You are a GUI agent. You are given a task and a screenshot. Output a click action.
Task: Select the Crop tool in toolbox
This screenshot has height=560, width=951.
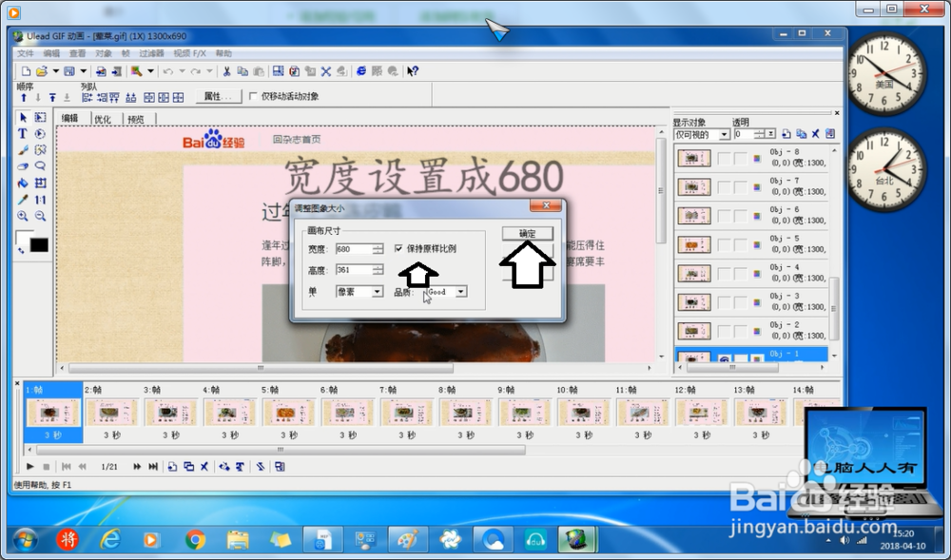tap(40, 183)
